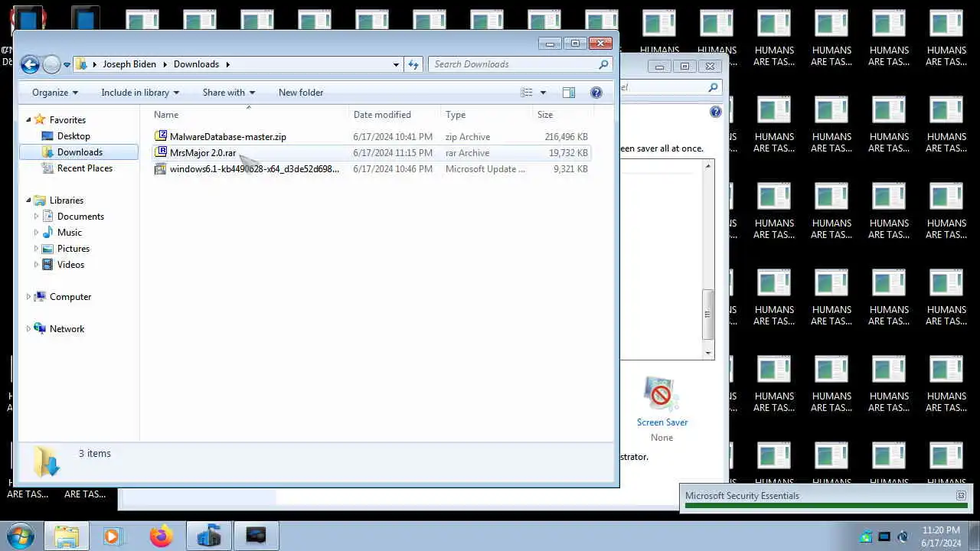Click the Explorer Forward arrow button
The height and width of the screenshot is (551, 980).
[51, 65]
